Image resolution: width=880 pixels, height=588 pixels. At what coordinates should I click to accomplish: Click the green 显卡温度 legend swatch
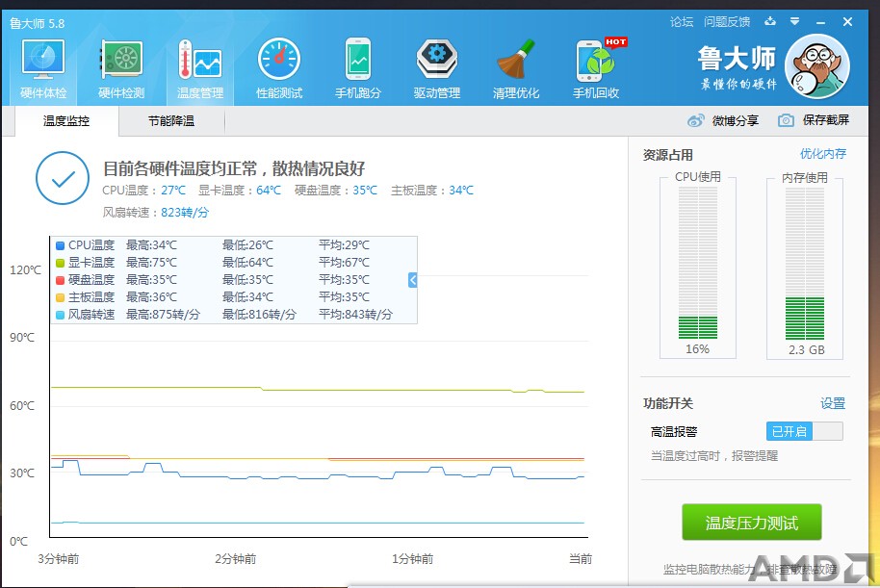point(60,263)
